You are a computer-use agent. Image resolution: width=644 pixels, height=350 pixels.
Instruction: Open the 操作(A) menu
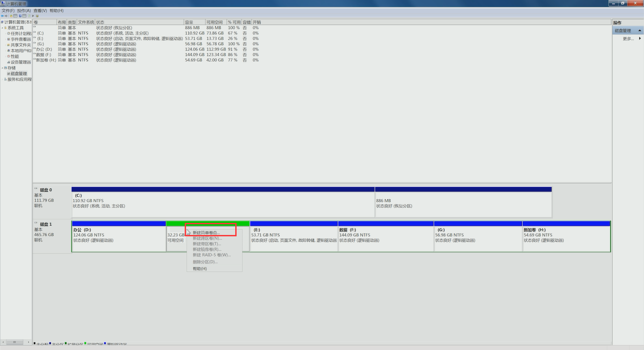[x=24, y=10]
